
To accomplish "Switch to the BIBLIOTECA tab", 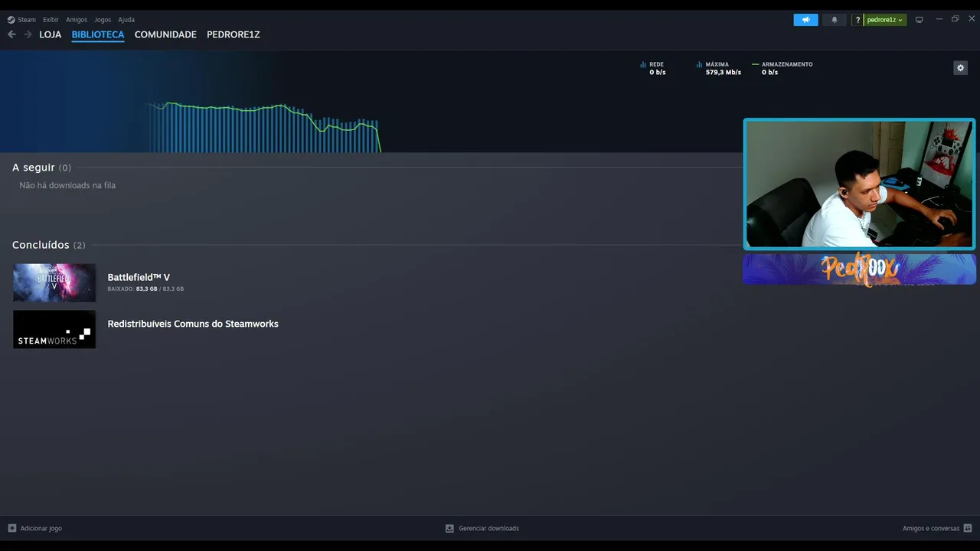I will point(98,34).
